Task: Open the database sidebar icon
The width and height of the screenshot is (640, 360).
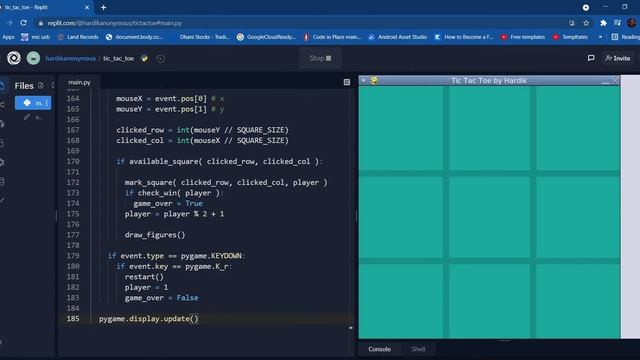Action: point(2,182)
